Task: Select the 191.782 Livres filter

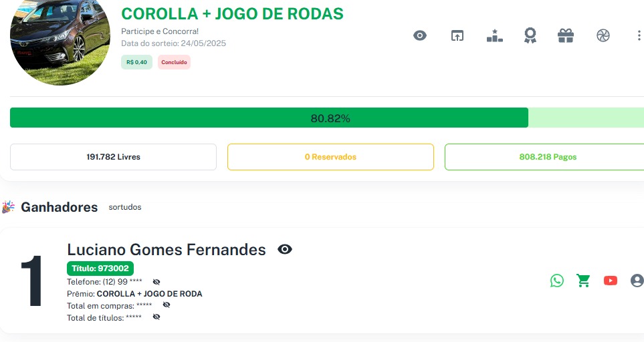Action: click(113, 157)
